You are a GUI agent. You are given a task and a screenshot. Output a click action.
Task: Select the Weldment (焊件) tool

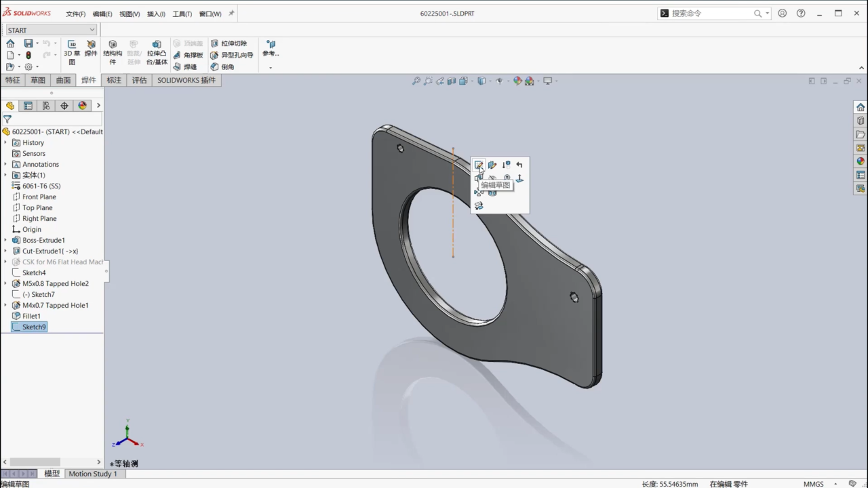(91, 48)
